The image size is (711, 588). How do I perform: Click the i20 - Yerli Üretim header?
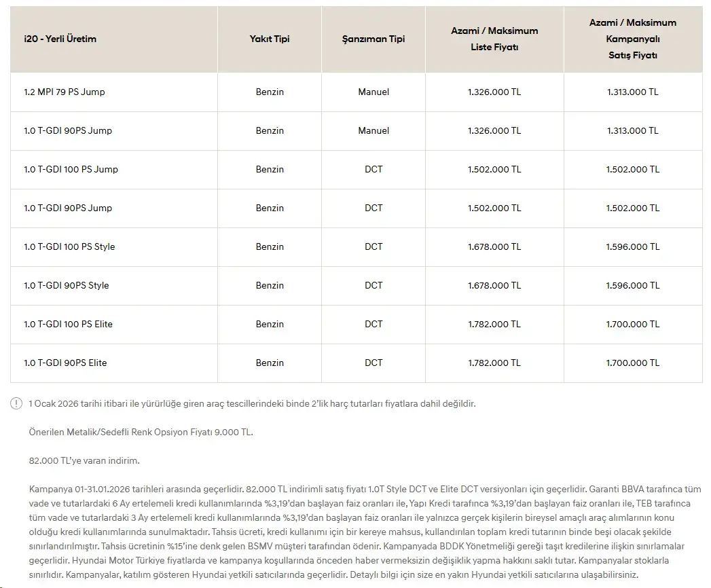pyautogui.click(x=60, y=39)
